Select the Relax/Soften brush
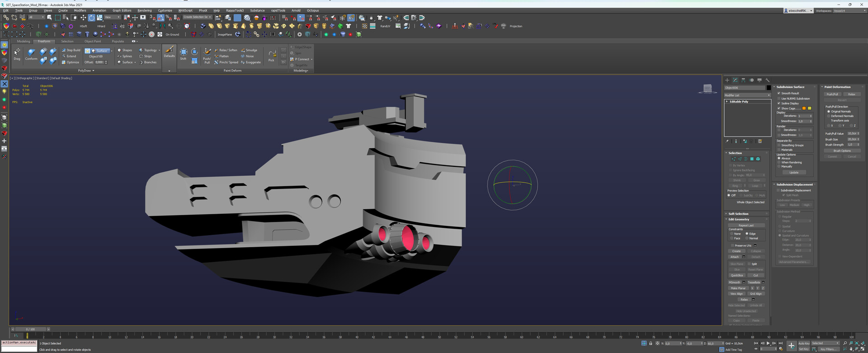Image resolution: width=868 pixels, height=353 pixels. pos(226,50)
